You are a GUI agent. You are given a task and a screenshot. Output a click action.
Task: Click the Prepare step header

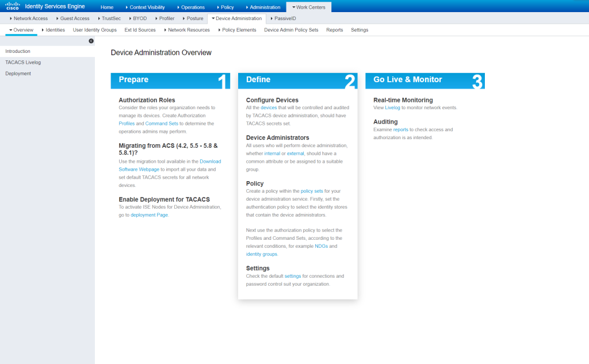point(170,81)
